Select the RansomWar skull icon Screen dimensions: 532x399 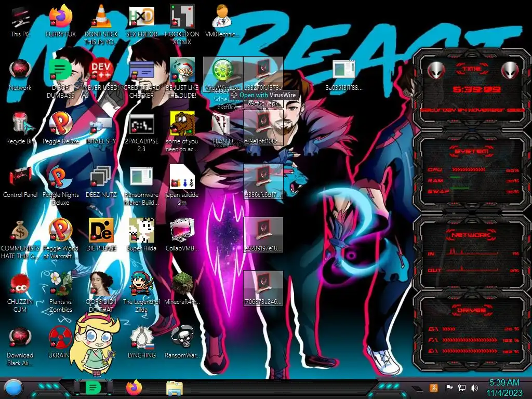click(x=182, y=343)
